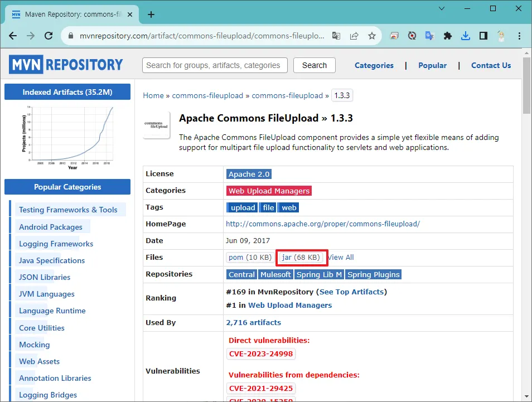
Task: Click the commons fileUpload artifact logo
Action: click(156, 125)
